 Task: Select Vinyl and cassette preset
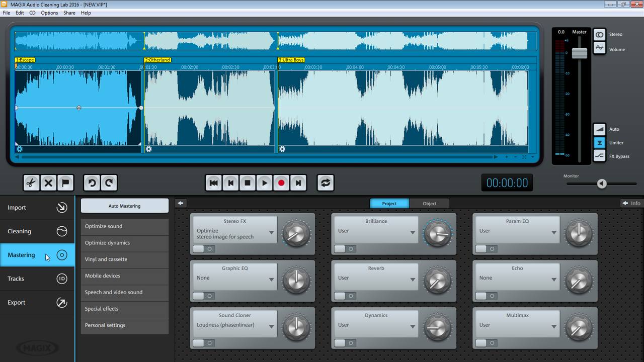(x=125, y=259)
